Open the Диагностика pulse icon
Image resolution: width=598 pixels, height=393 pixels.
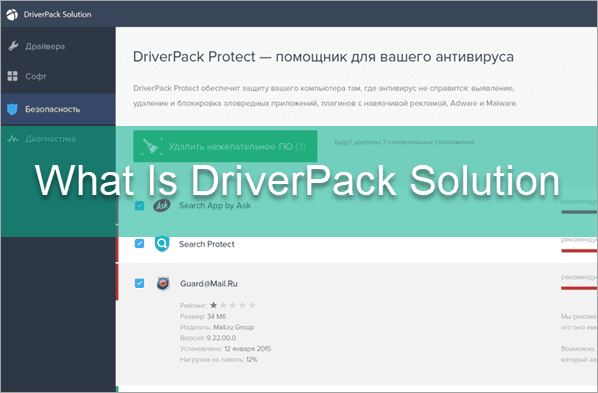(13, 139)
